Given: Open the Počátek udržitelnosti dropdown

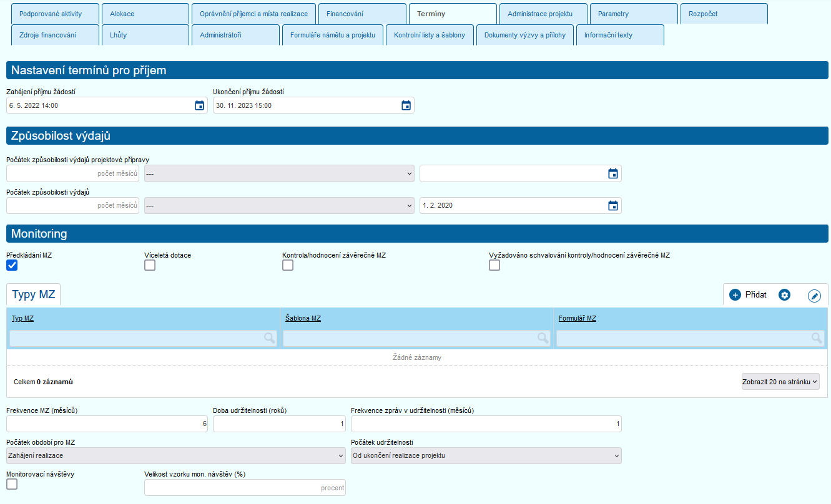Looking at the screenshot, I should coord(486,455).
